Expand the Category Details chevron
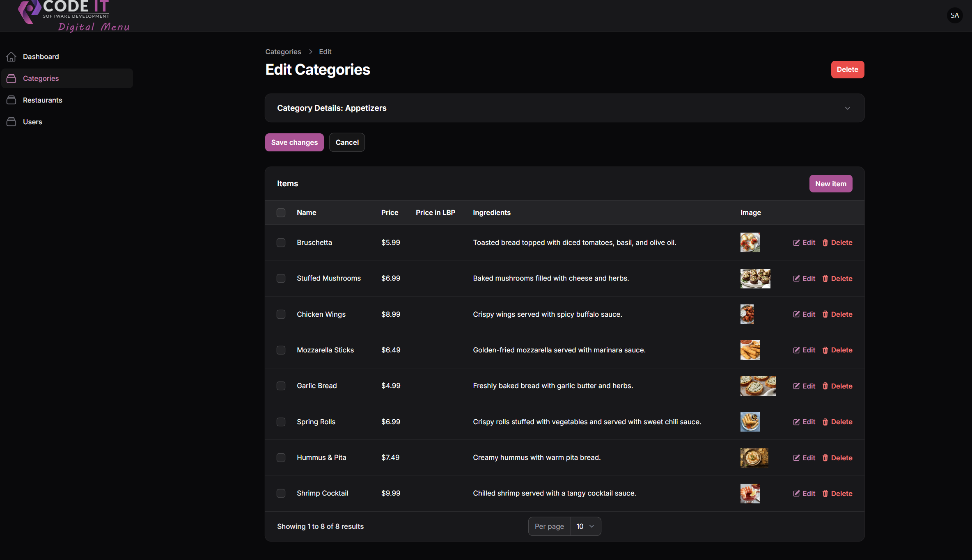This screenshot has width=972, height=560. [847, 108]
